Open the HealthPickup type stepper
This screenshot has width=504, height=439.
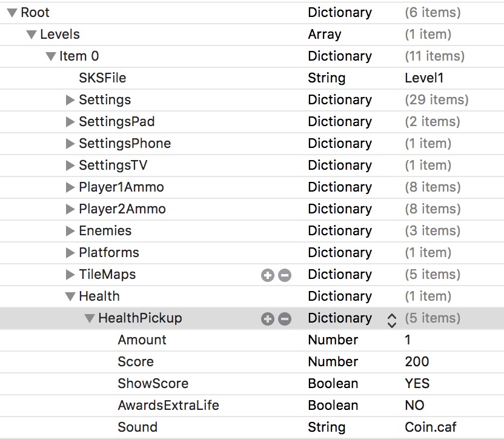click(x=391, y=319)
